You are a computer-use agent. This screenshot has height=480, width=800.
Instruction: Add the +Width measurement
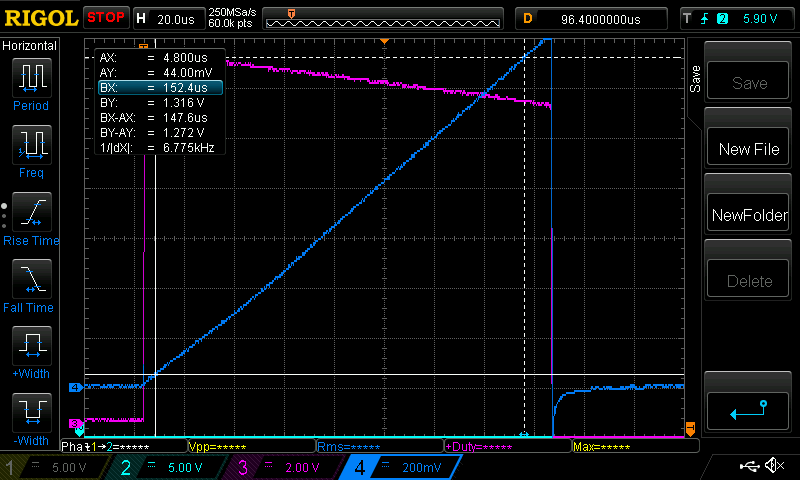tap(31, 352)
